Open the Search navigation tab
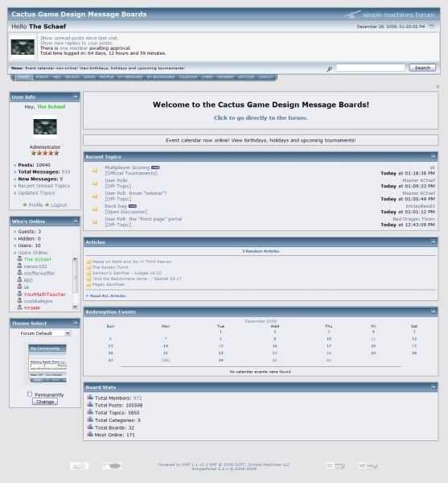Viewport: 448px width, 483px height. pyautogui.click(x=72, y=77)
